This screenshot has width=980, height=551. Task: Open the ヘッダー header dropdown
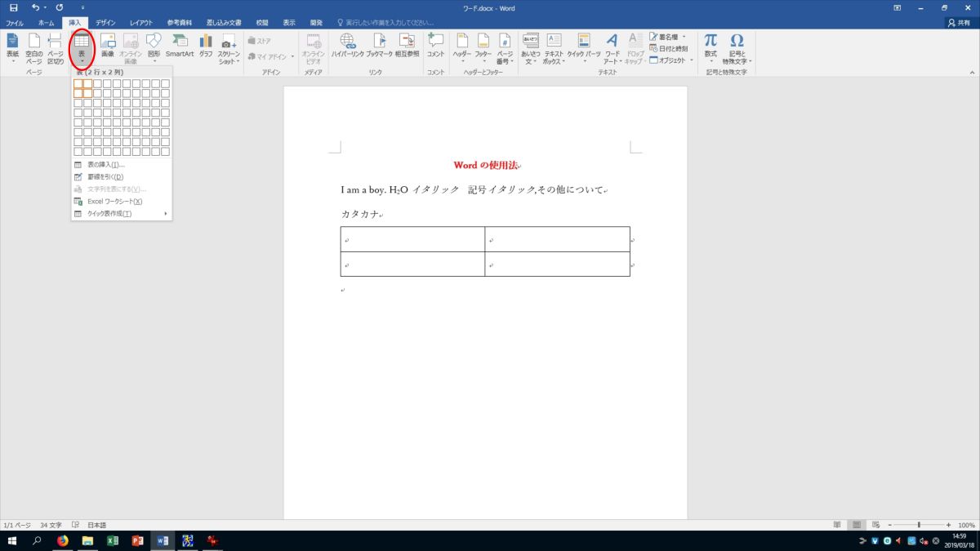pos(462,49)
